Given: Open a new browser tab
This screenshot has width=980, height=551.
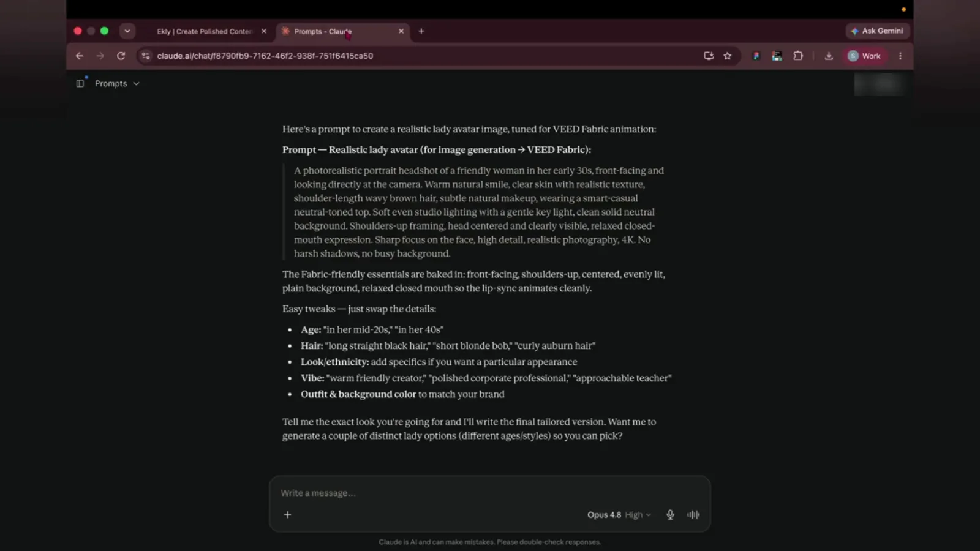Looking at the screenshot, I should (x=421, y=31).
